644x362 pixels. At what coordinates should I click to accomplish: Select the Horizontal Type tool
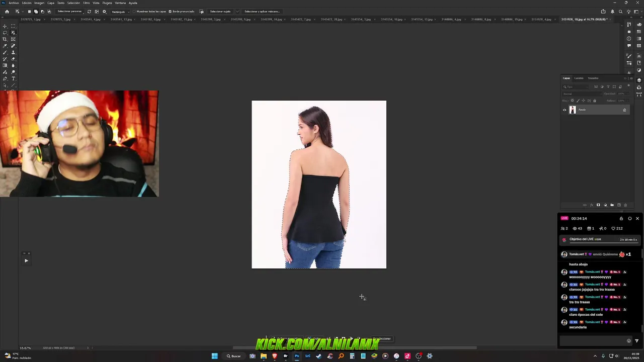pos(13,78)
